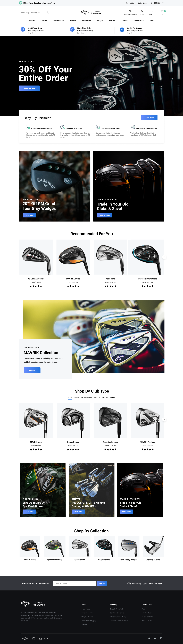Click the Trade icon in header
Viewport: 183px width, 644px height.
[142, 11]
